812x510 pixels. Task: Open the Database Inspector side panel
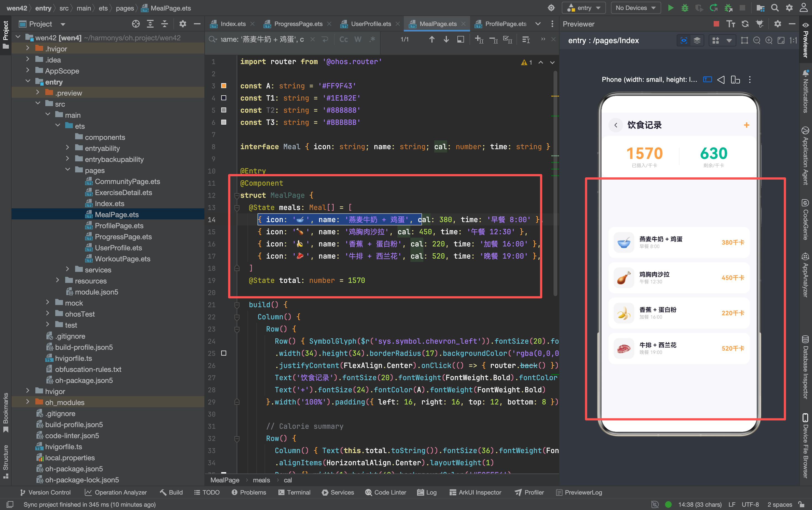806,367
